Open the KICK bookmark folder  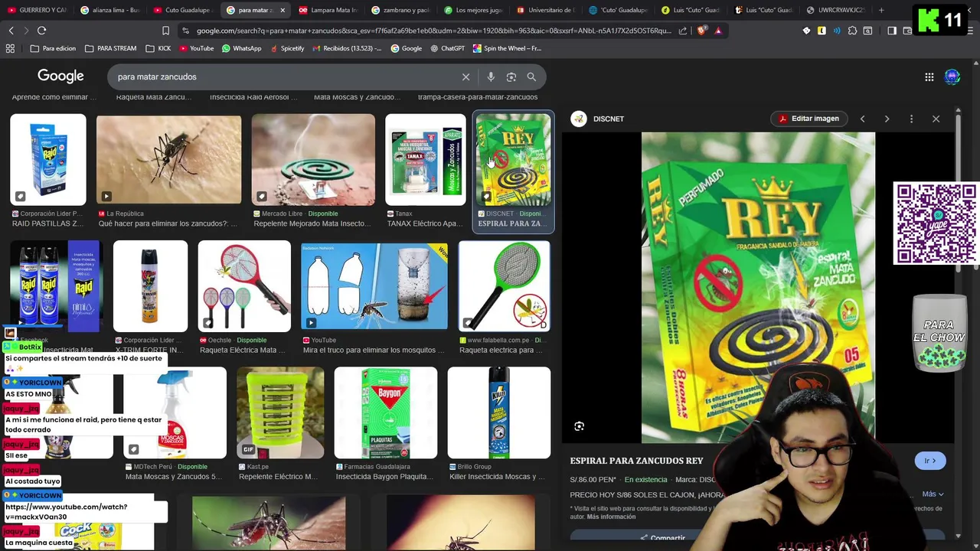157,48
